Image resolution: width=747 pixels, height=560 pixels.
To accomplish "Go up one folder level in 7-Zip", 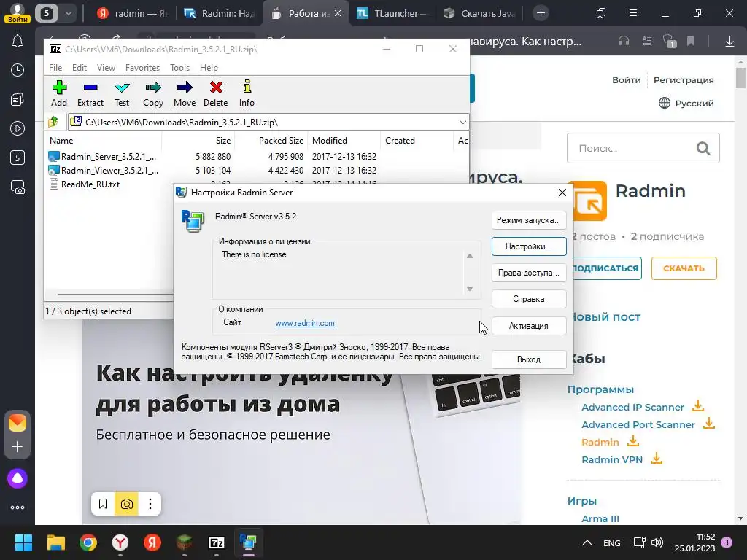I will [53, 122].
